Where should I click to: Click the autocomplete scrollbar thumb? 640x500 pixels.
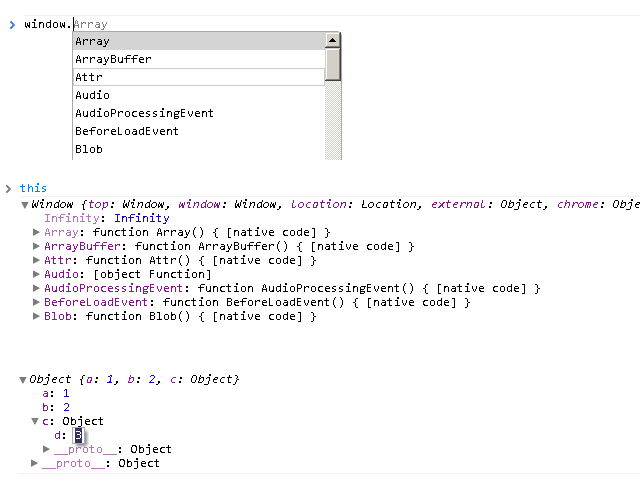[333, 64]
